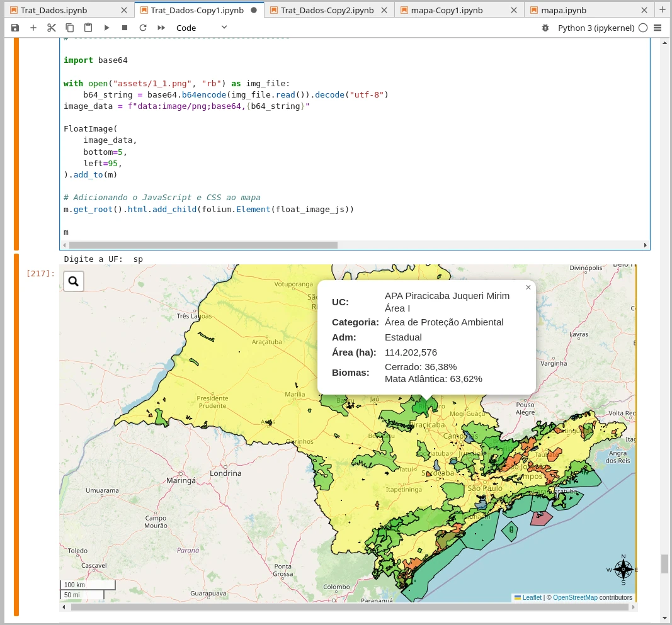The height and width of the screenshot is (625, 672).
Task: Close the map popup for APA Piracicaba
Action: (528, 288)
